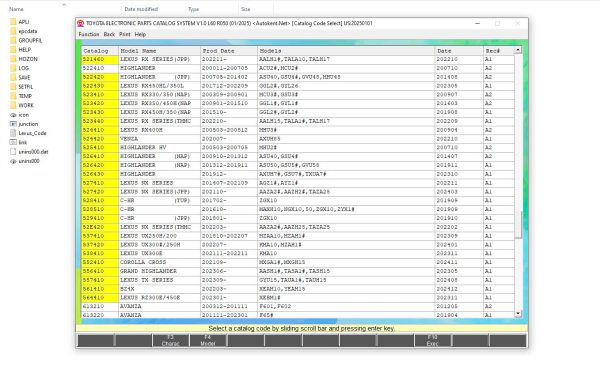Screen dimensions: 600x373
Task: Select the HELP folder icon in Explorer
Action: tap(13, 50)
